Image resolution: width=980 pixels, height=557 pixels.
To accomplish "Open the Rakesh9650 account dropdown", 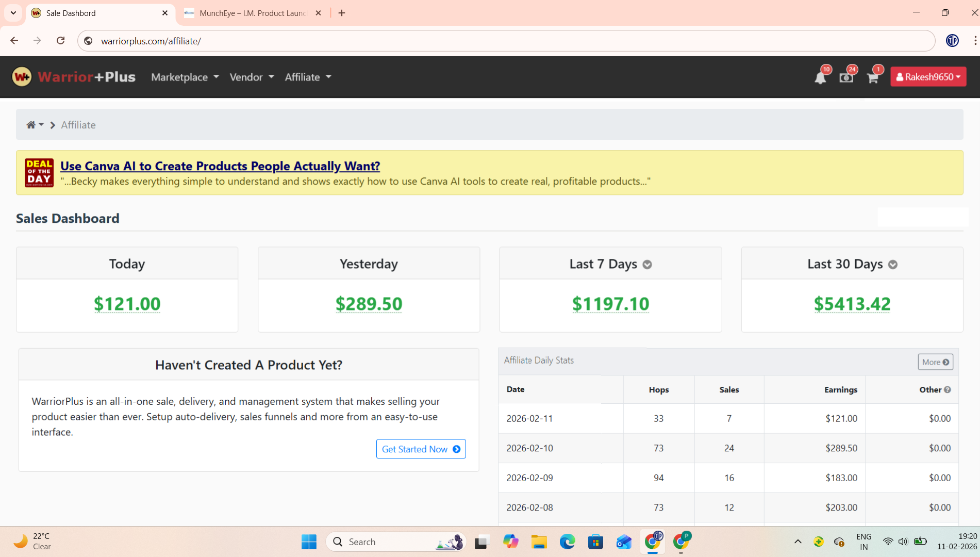I will (x=928, y=77).
